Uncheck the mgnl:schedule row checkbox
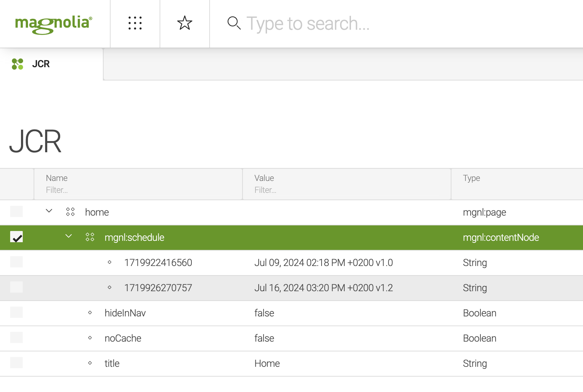The height and width of the screenshot is (392, 583). [16, 237]
